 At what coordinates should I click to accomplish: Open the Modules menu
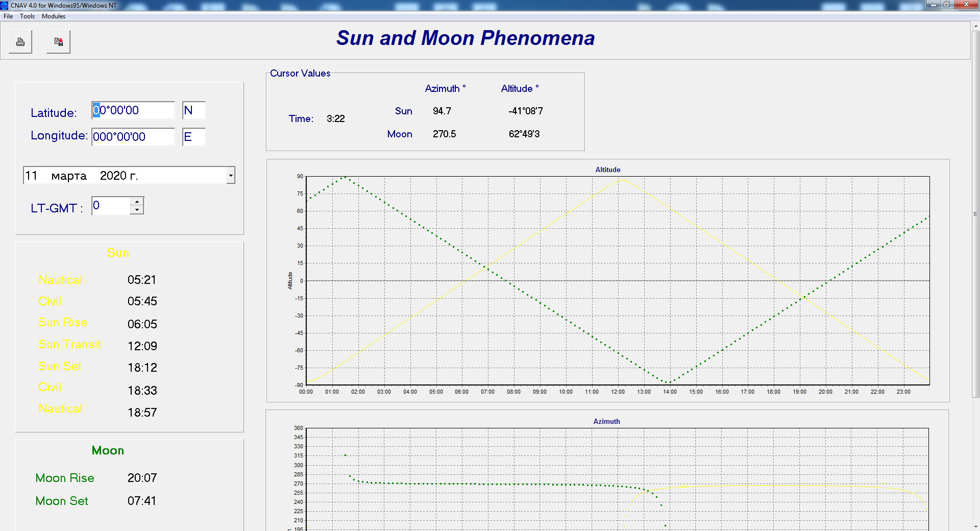(x=54, y=16)
